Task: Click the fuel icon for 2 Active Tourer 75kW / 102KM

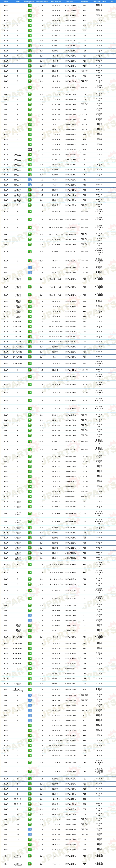Action: [x=30, y=160]
